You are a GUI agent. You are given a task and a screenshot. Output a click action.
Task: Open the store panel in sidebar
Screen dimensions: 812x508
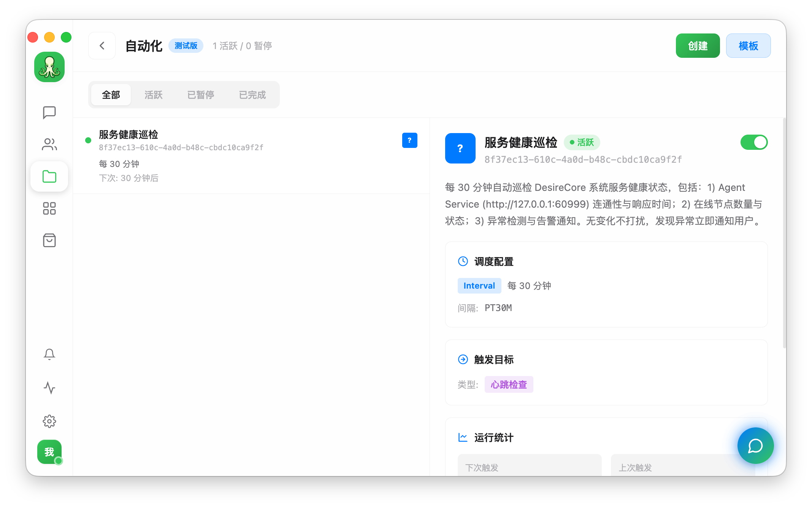point(49,240)
